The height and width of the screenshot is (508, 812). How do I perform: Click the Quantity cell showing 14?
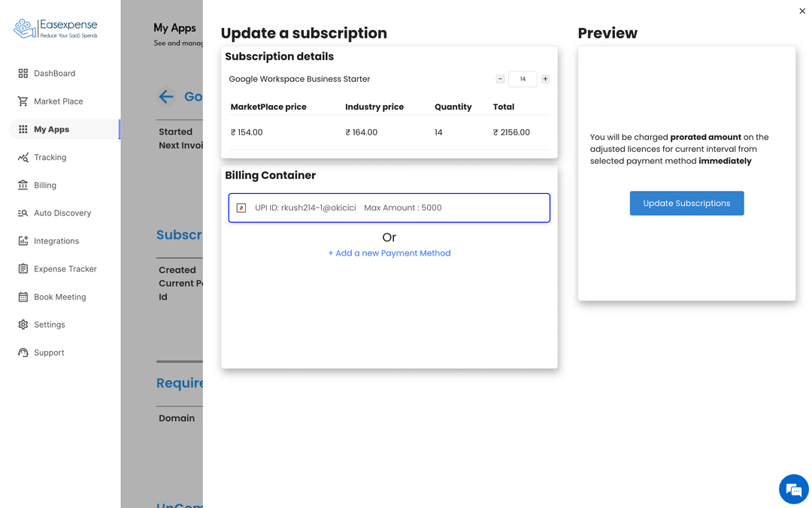point(438,132)
